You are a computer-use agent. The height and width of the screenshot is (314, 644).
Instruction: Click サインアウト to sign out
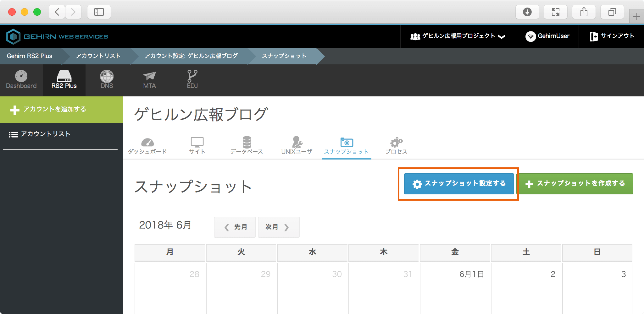[612, 36]
